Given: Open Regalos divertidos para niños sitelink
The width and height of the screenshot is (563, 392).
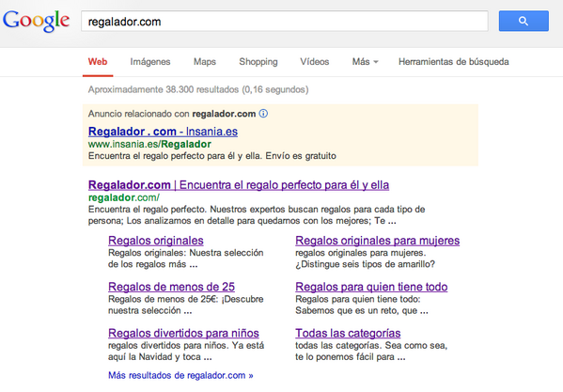Looking at the screenshot, I should click(183, 333).
